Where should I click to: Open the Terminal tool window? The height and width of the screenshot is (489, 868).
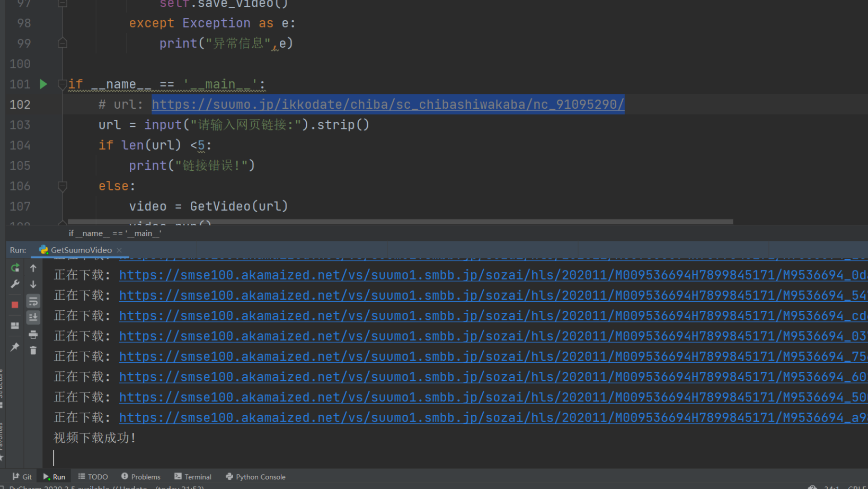point(193,477)
